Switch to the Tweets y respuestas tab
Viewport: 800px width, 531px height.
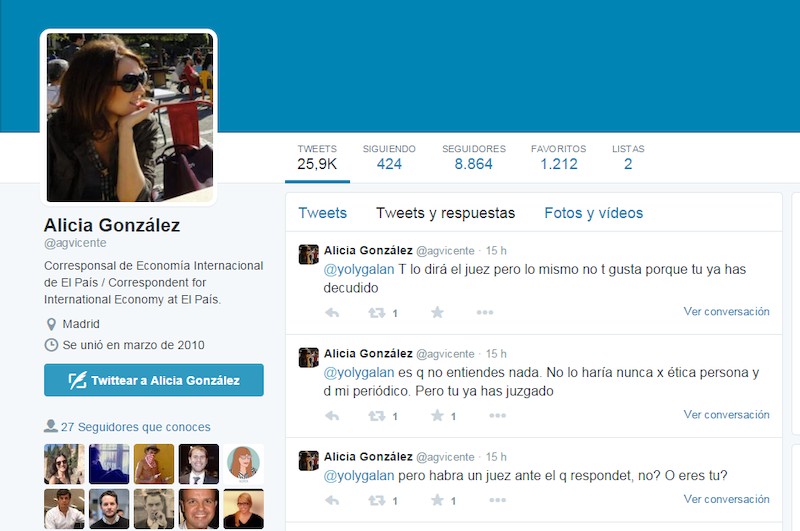click(445, 213)
